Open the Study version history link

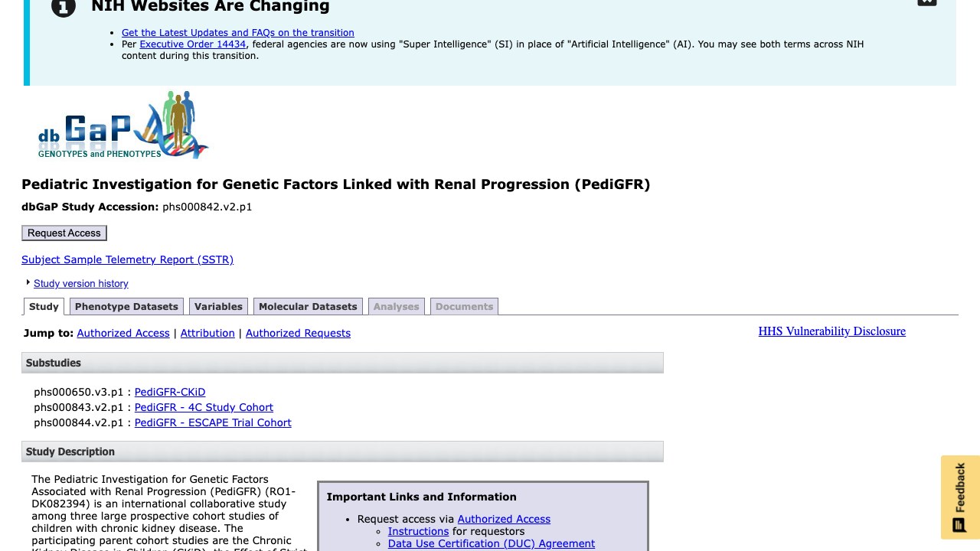[x=81, y=283]
